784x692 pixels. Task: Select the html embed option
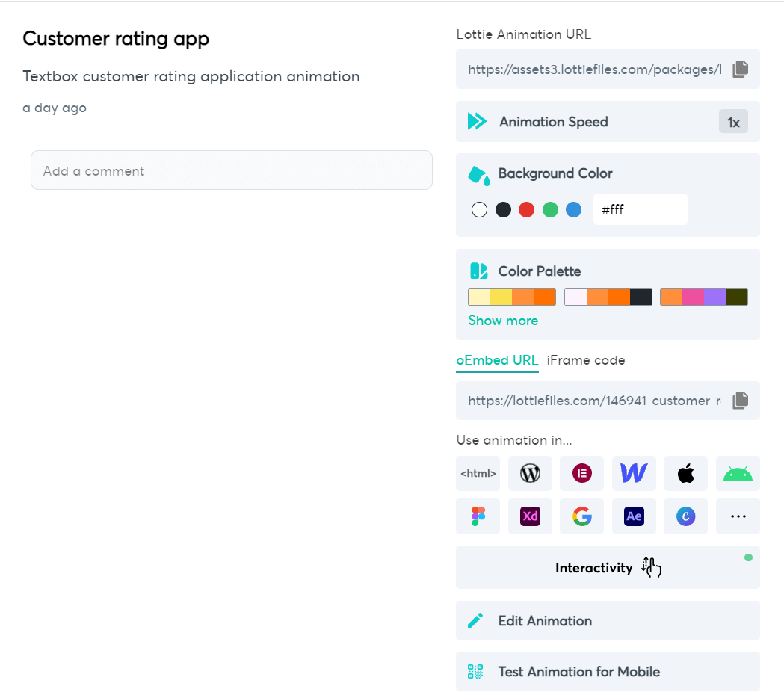click(x=478, y=473)
